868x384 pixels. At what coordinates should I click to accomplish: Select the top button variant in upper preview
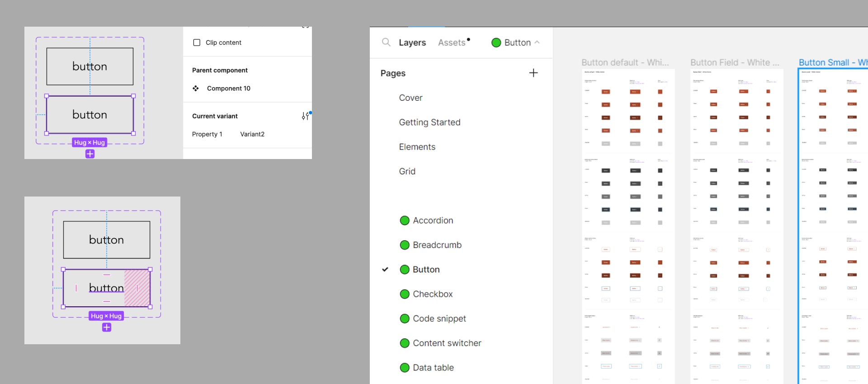click(90, 66)
